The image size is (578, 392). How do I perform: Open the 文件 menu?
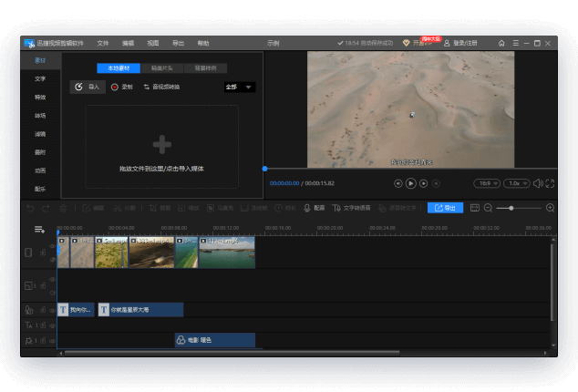(x=102, y=43)
